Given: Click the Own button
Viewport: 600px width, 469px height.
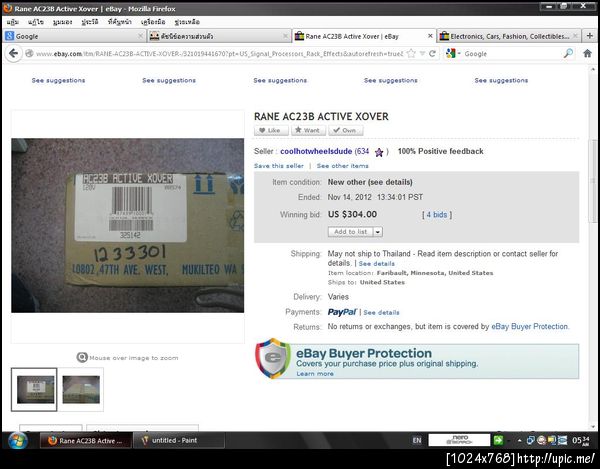Looking at the screenshot, I should (x=346, y=130).
